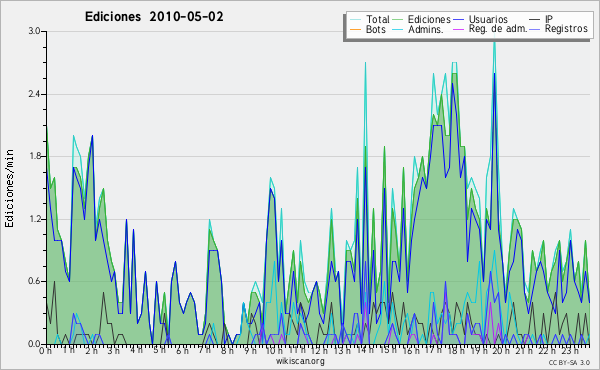Click the '14 h' x-axis label

pyautogui.click(x=365, y=350)
